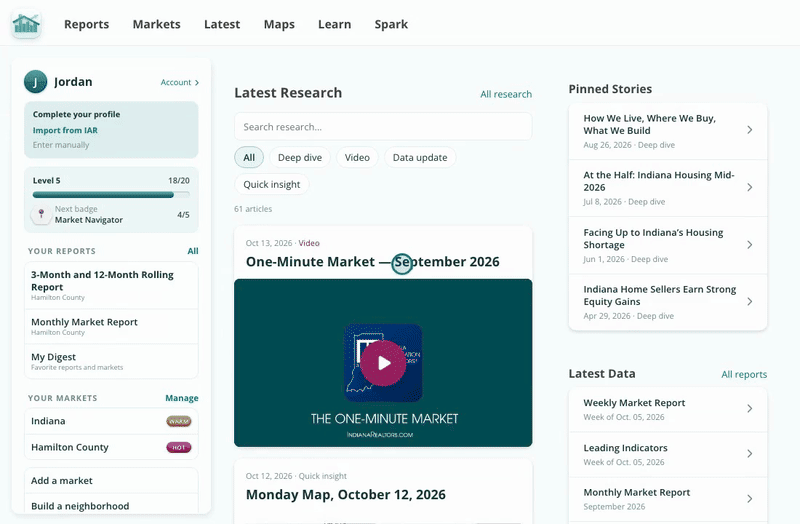Expand Indiana Home Sellers Earn chevron
The height and width of the screenshot is (524, 800).
point(749,302)
